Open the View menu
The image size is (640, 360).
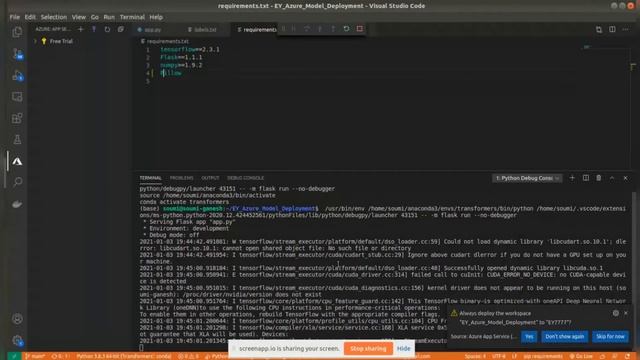coord(79,17)
